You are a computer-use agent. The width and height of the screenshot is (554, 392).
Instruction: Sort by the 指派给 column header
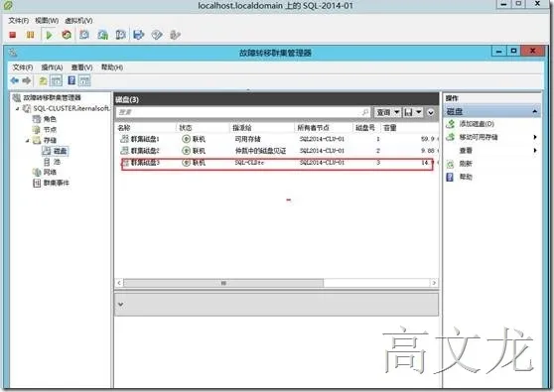pos(241,128)
